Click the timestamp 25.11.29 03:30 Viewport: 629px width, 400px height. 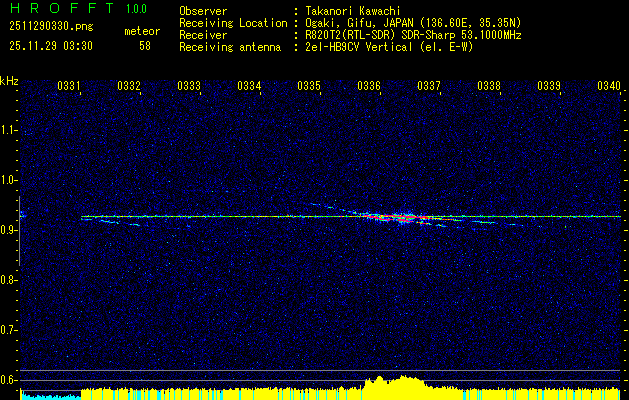pos(51,46)
